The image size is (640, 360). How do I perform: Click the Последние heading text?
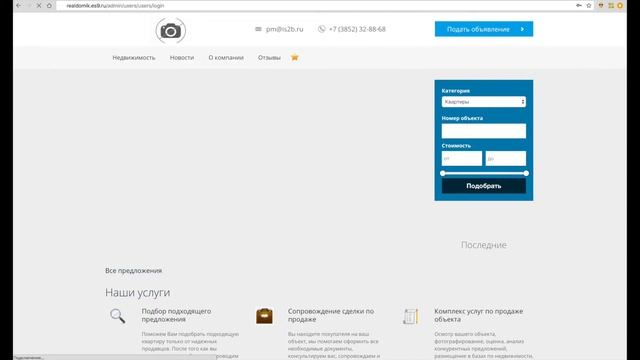click(484, 245)
